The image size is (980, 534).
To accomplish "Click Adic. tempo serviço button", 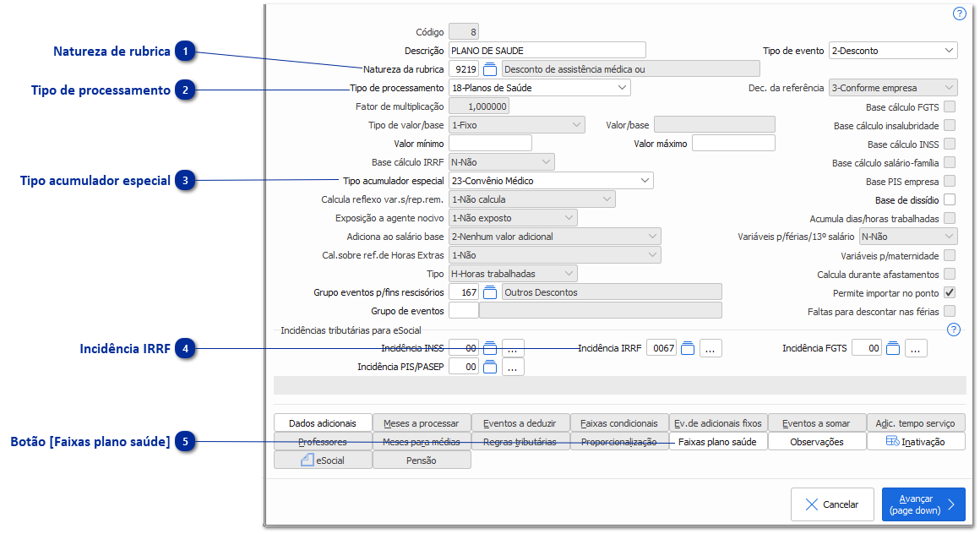I will point(916,423).
